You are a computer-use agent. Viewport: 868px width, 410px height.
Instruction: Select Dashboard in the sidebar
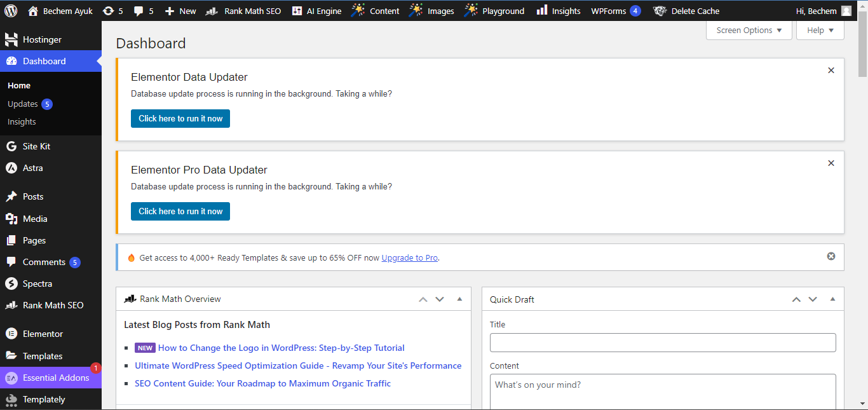point(51,61)
